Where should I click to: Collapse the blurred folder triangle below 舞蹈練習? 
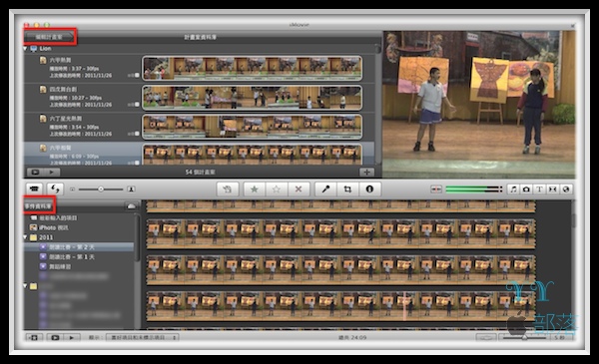click(x=26, y=286)
